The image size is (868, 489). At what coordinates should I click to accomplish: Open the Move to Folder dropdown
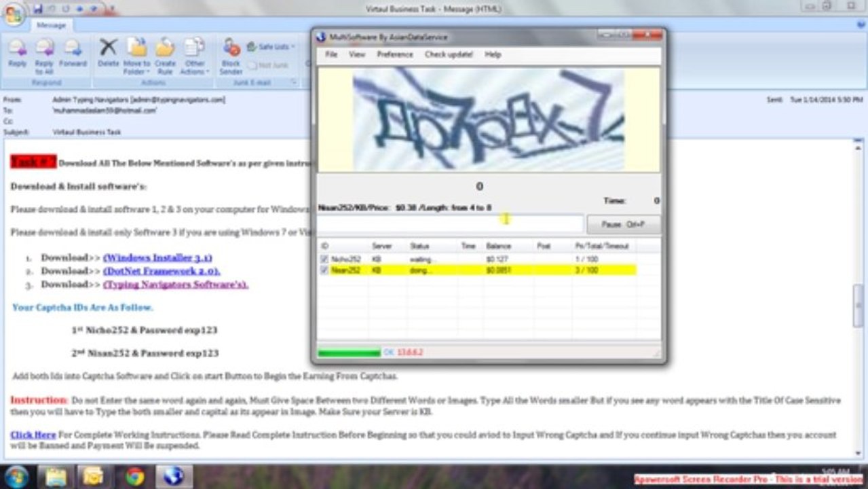pyautogui.click(x=136, y=55)
